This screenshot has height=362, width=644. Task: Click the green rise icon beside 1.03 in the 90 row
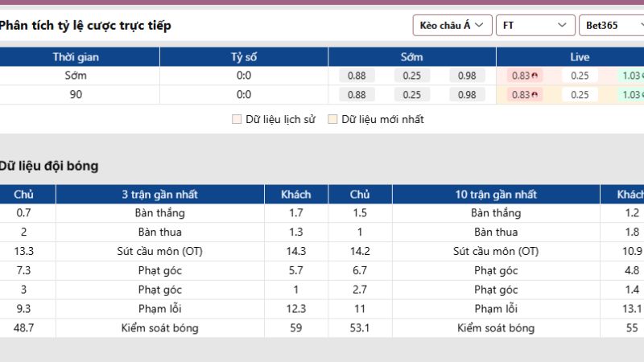641,94
